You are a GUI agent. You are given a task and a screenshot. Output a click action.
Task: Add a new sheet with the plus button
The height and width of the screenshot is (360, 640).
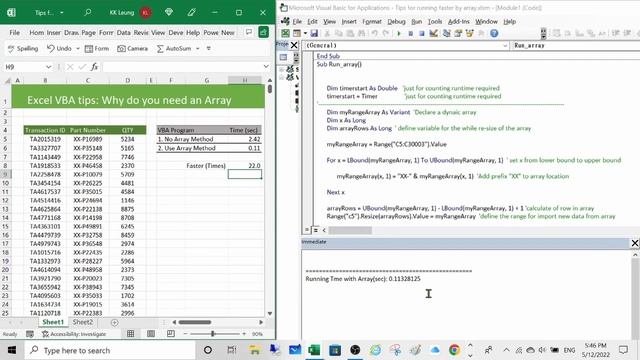(114, 322)
